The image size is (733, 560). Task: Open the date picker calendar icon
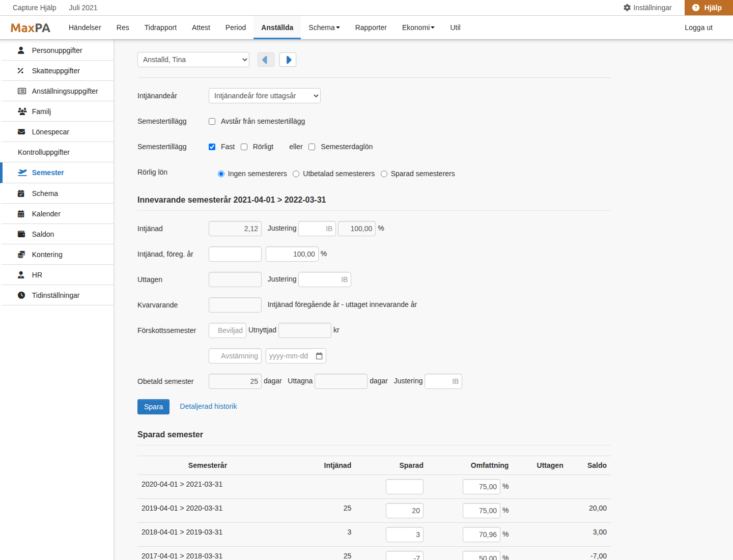(319, 356)
